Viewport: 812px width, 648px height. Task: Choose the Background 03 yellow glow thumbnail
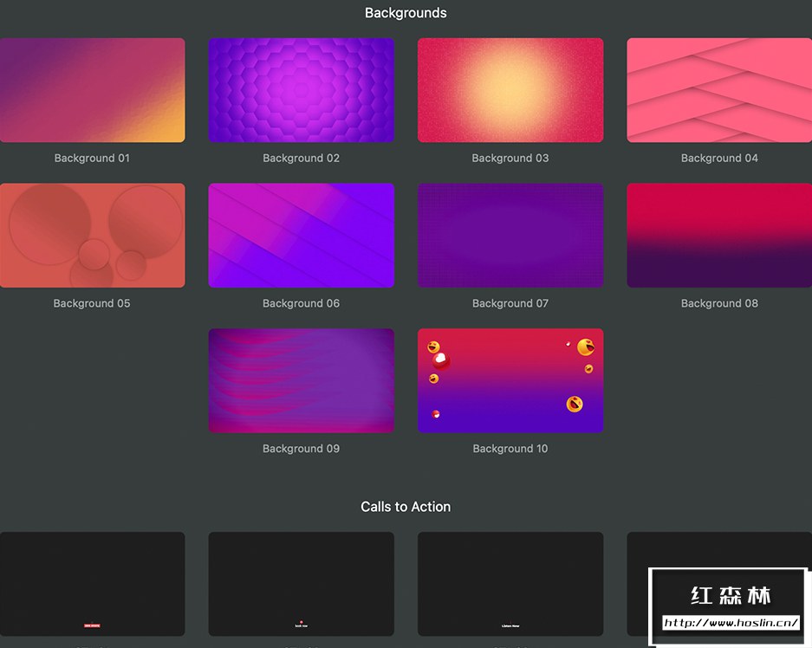[510, 90]
